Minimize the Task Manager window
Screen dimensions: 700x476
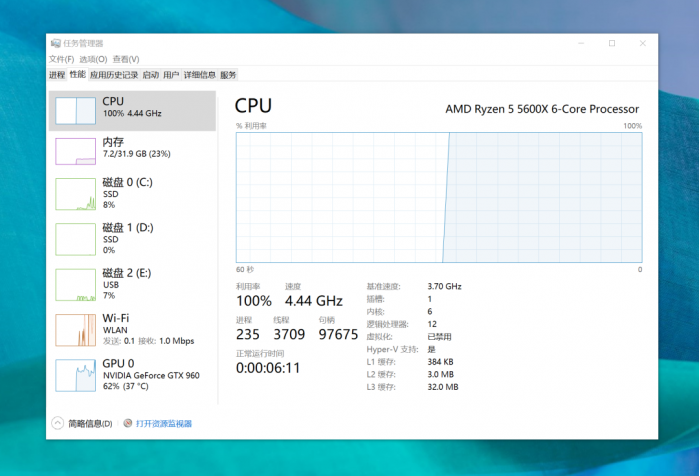click(x=581, y=43)
